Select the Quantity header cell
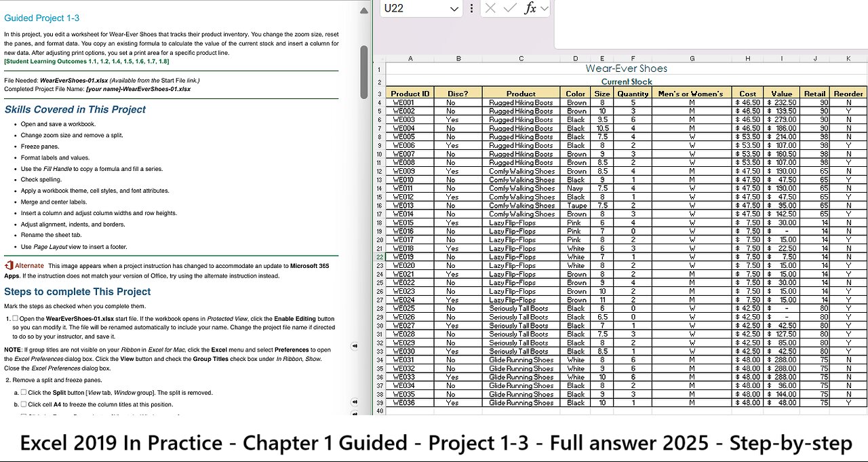Viewport: 868px width, 462px height. pyautogui.click(x=633, y=94)
